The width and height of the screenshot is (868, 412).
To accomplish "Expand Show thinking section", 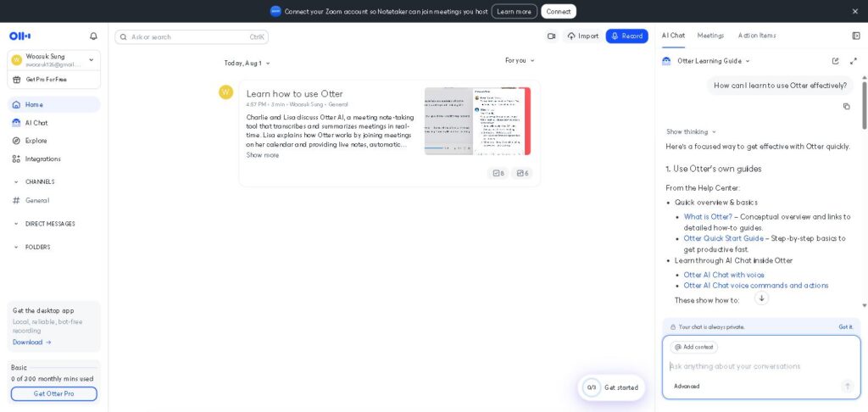I will tap(691, 131).
